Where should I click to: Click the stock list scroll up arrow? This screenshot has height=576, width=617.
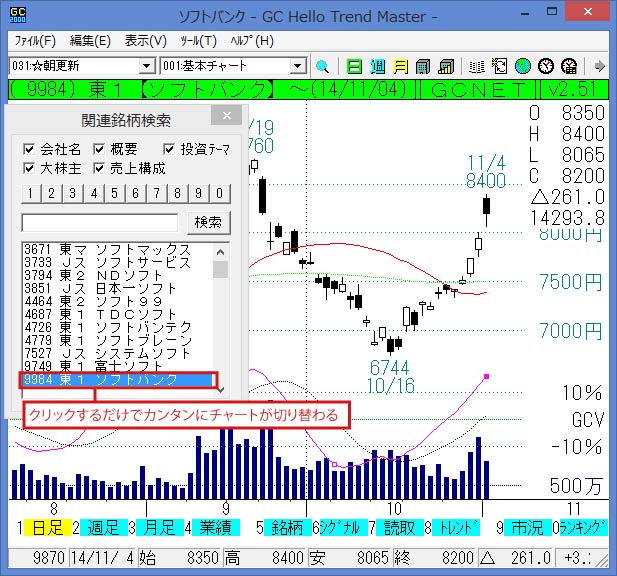coord(220,252)
